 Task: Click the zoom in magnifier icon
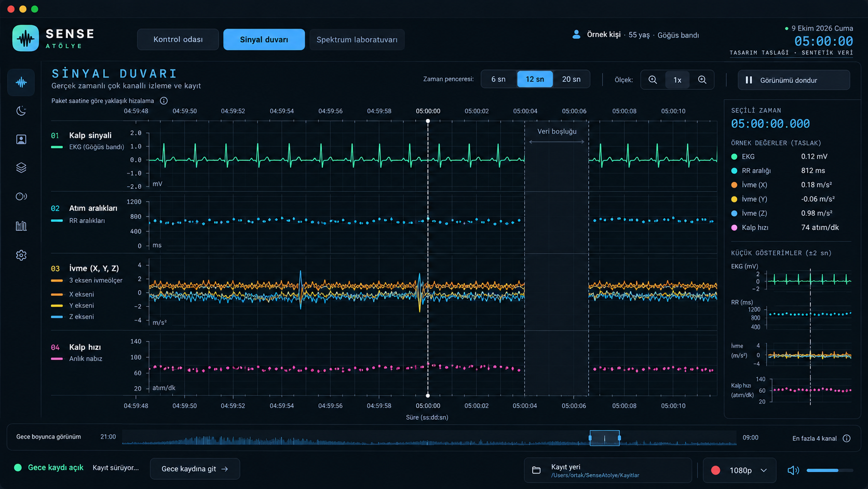pos(702,80)
